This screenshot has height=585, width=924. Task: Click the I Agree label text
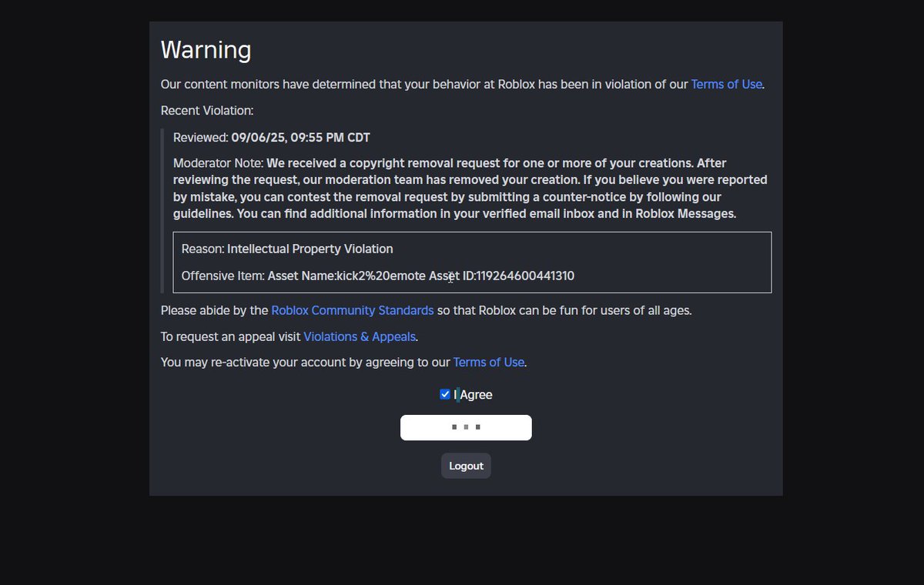coord(473,395)
